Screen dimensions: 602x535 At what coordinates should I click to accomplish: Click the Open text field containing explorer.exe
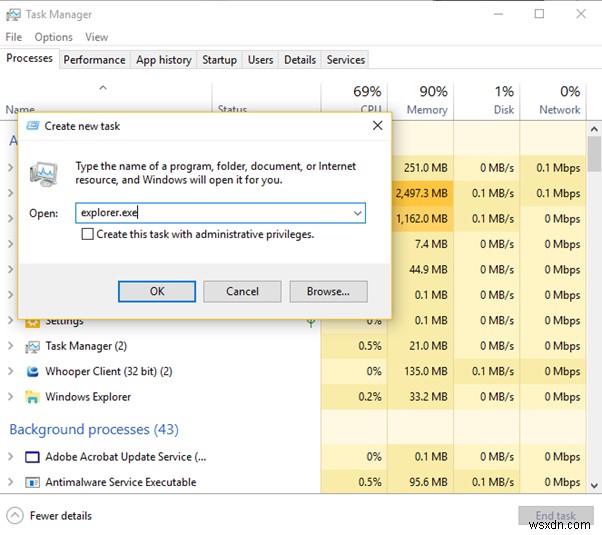(220, 213)
